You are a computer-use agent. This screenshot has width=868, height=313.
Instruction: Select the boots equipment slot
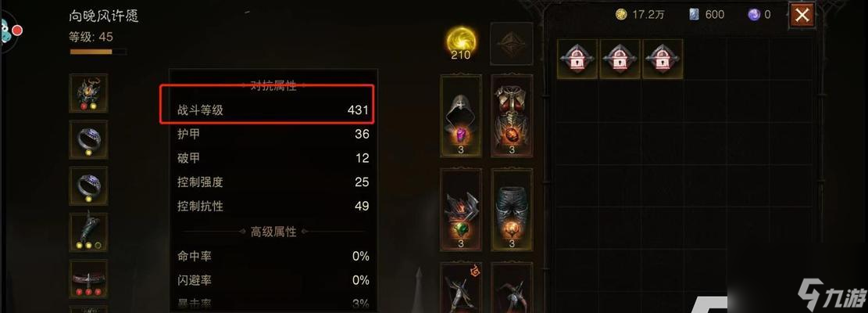(x=88, y=232)
